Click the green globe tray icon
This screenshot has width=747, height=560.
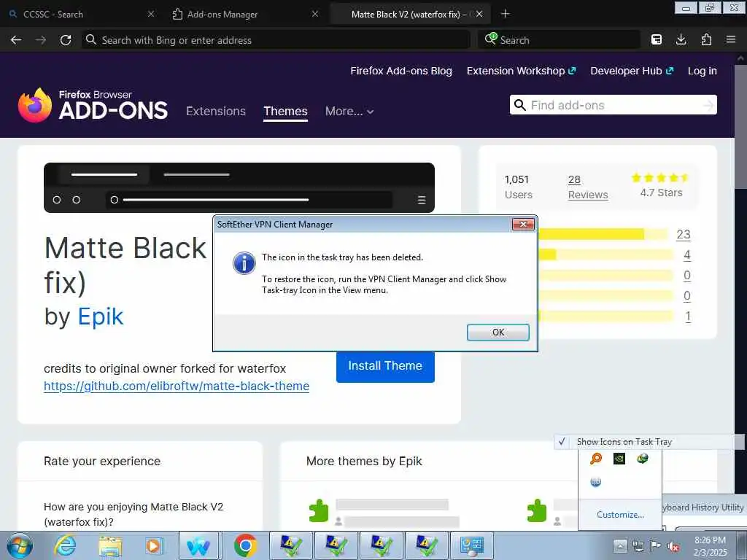[642, 459]
